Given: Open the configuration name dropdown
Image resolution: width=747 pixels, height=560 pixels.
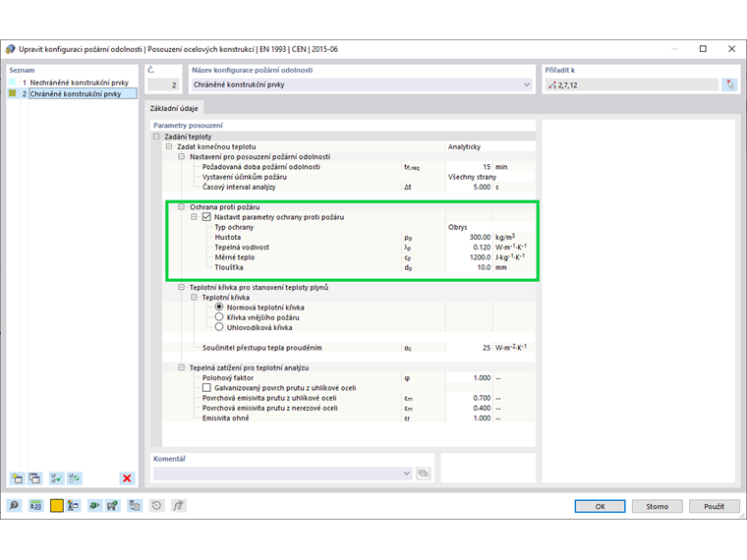Looking at the screenshot, I should tap(527, 84).
